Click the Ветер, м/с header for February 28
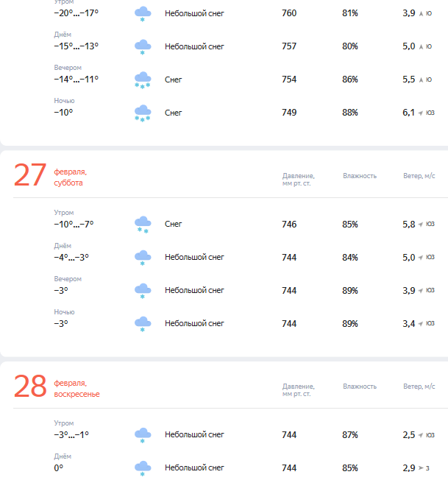448x480 pixels. tap(421, 387)
